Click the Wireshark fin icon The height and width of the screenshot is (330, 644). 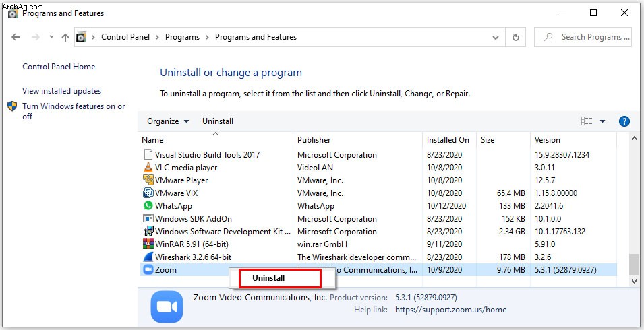coord(148,257)
